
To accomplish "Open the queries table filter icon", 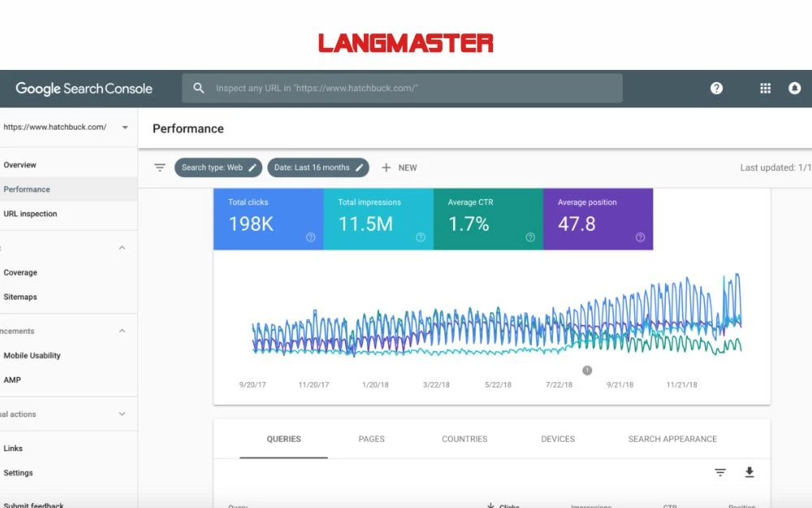I will 720,471.
